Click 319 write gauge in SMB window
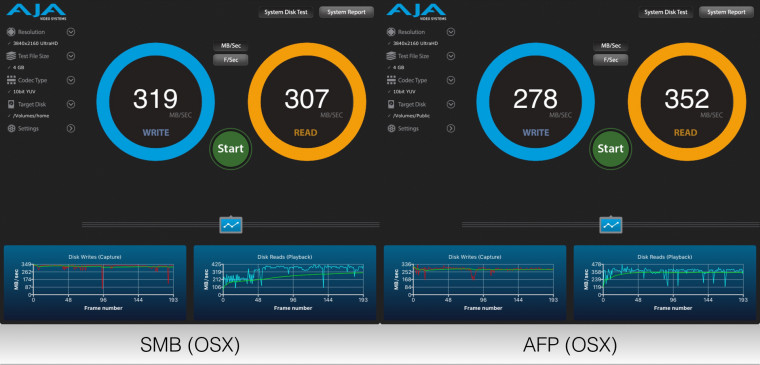This screenshot has width=760, height=365. coord(156,101)
